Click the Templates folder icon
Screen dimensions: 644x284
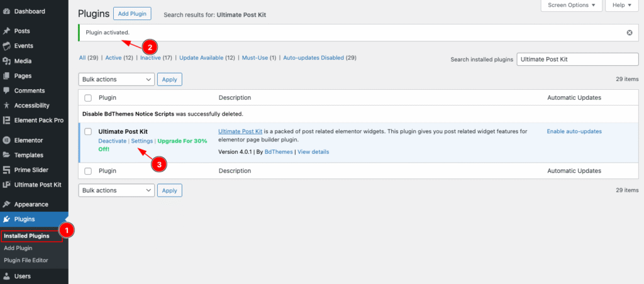tap(6, 155)
